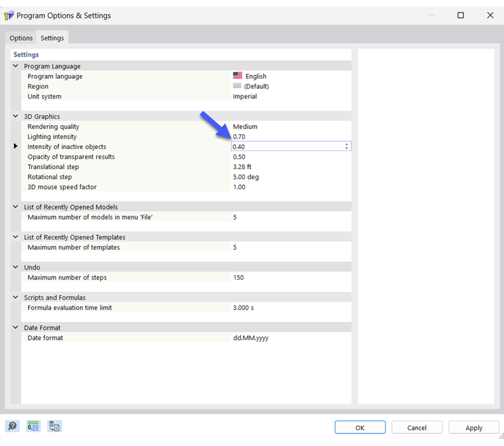Collapse the 3D Graphics section
Viewport: 504px width, 446px height.
point(15,116)
